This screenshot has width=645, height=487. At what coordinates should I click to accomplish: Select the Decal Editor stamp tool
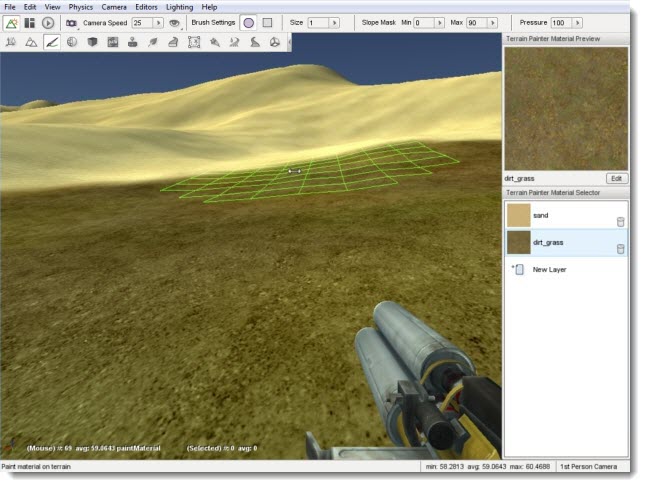click(x=132, y=42)
